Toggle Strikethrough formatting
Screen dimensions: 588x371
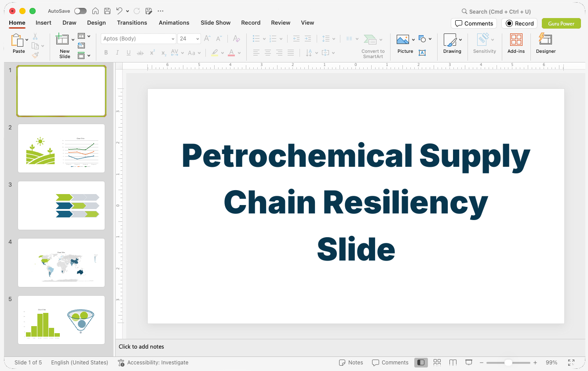point(140,53)
